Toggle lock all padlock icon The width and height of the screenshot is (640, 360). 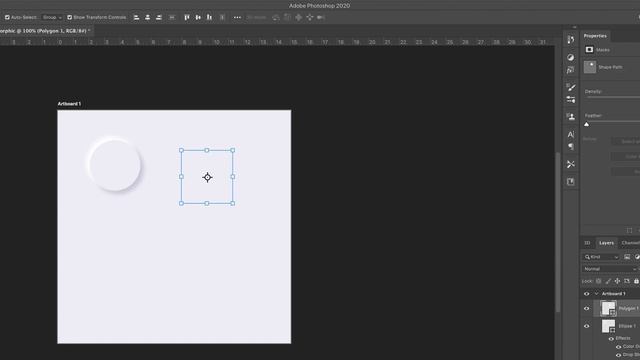[x=636, y=281]
